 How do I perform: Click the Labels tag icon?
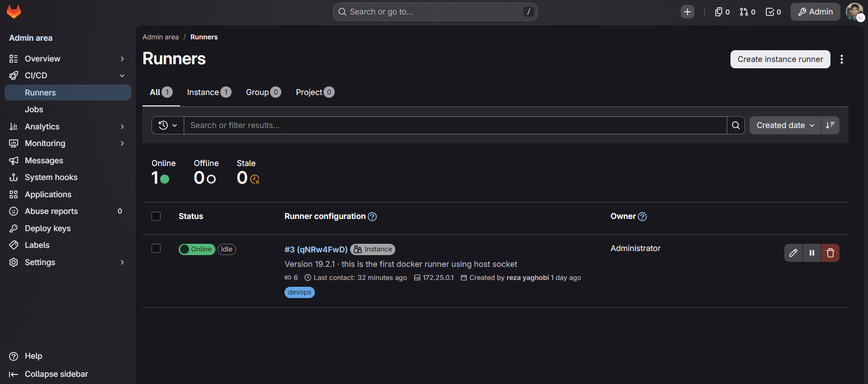click(14, 245)
